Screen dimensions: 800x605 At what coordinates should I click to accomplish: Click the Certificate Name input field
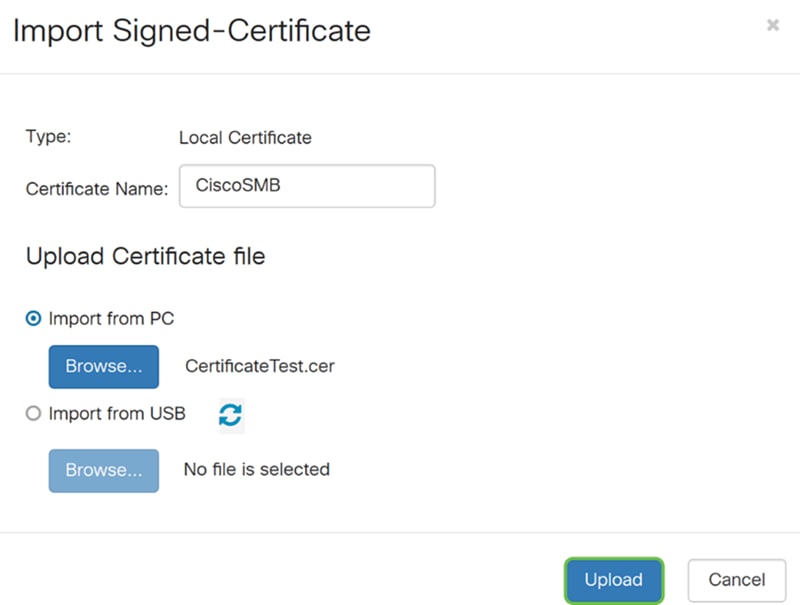[x=307, y=186]
